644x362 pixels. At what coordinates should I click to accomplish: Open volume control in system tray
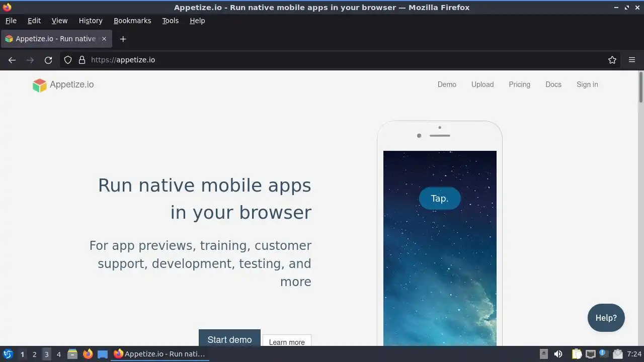click(x=558, y=354)
